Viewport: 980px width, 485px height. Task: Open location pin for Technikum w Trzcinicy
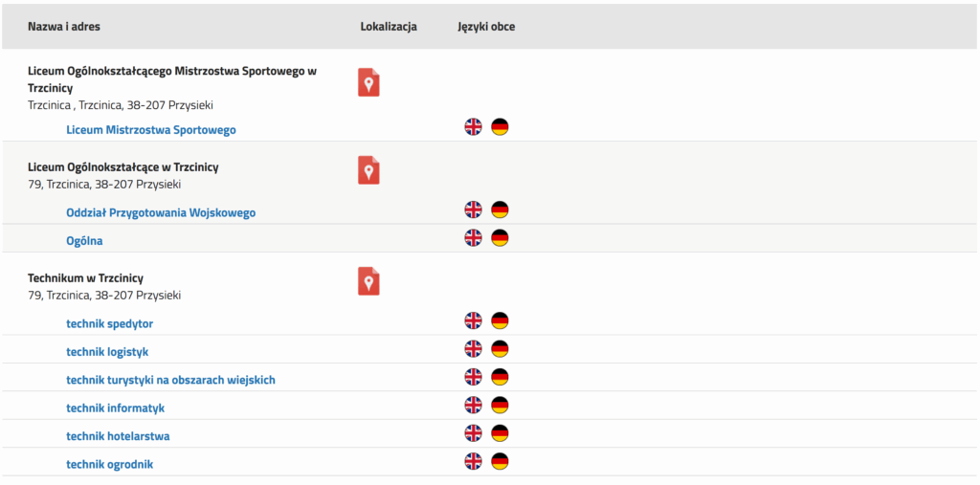point(368,281)
